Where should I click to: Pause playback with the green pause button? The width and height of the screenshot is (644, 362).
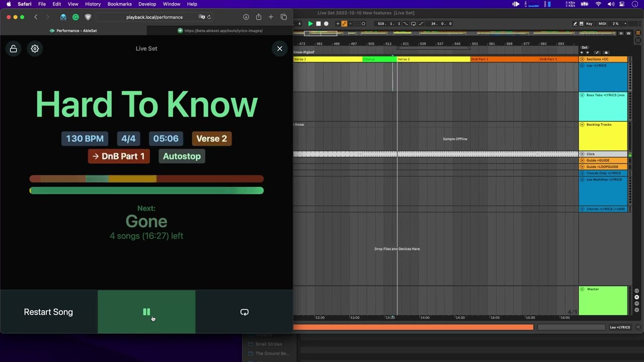(x=146, y=312)
